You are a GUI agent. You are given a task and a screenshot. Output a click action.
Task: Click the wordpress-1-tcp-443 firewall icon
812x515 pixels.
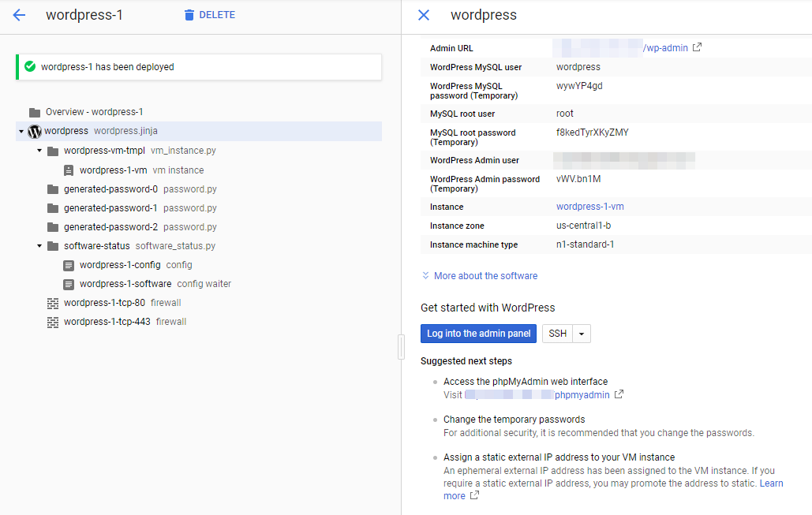click(x=53, y=322)
